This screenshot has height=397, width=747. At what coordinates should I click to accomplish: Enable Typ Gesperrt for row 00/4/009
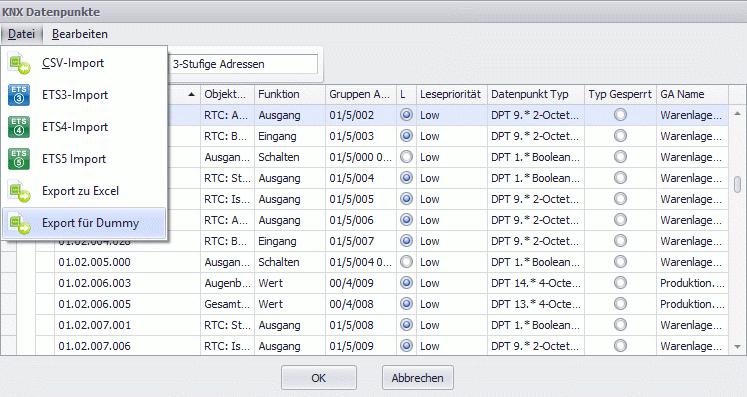tap(620, 283)
